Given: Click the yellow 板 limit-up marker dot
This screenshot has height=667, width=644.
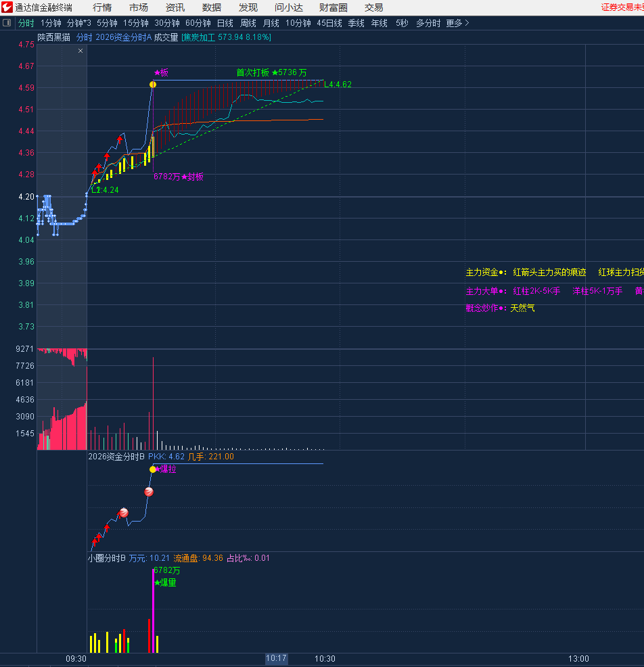Looking at the screenshot, I should pos(153,84).
